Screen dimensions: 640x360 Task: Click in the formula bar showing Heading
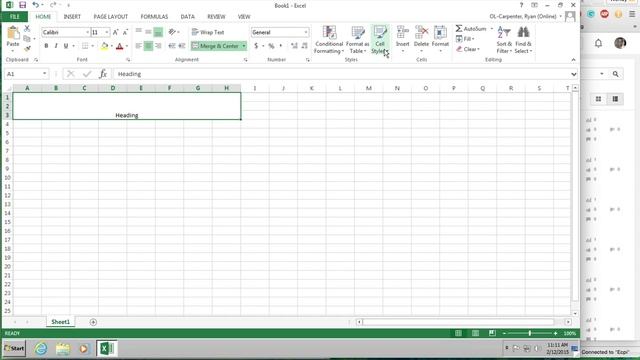[341, 74]
